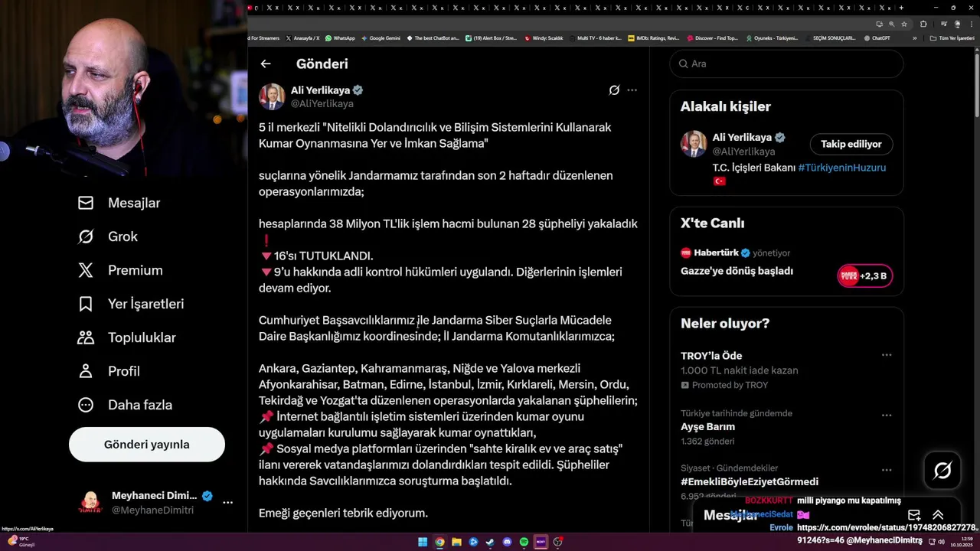Open NEXT app in taskbar
The height and width of the screenshot is (551, 980).
[x=541, y=542]
